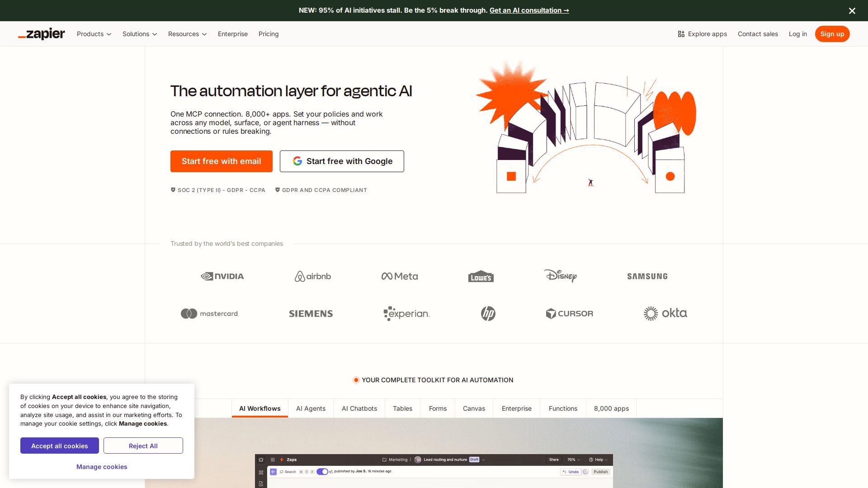Click the version history clock icon near Undo
The height and width of the screenshot is (488, 868).
click(x=585, y=472)
